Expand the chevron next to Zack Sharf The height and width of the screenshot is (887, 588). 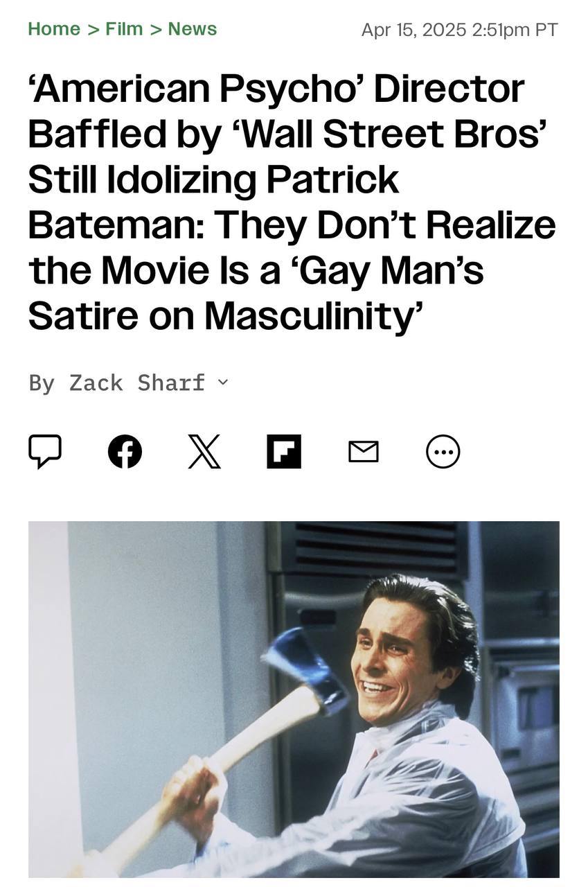[x=222, y=382]
